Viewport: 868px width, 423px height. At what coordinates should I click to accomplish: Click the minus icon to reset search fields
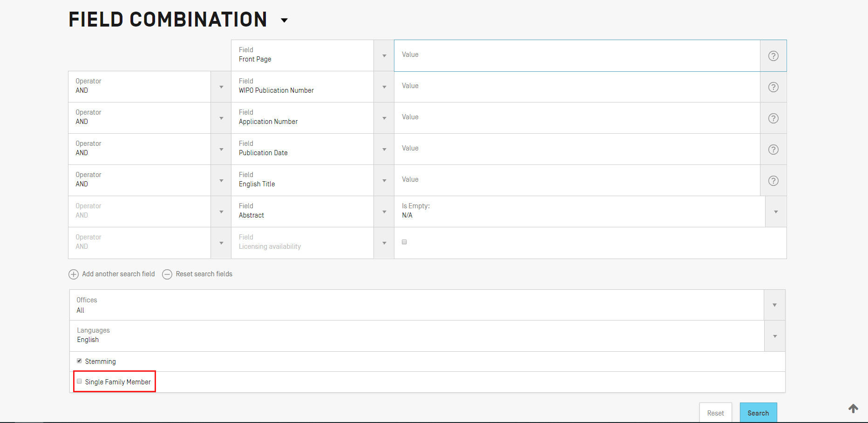click(x=167, y=274)
